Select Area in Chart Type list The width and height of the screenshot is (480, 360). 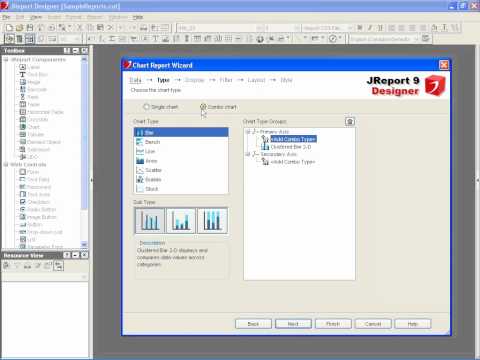[x=181, y=161]
